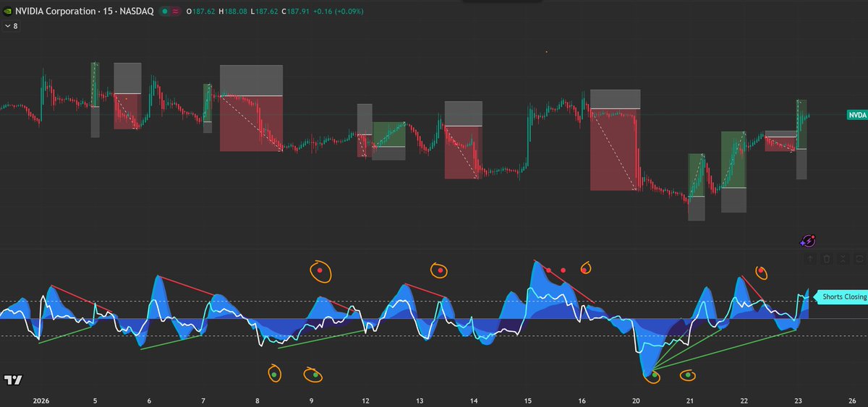Click the purple lightning idea icon
The width and height of the screenshot is (868, 407).
[809, 241]
